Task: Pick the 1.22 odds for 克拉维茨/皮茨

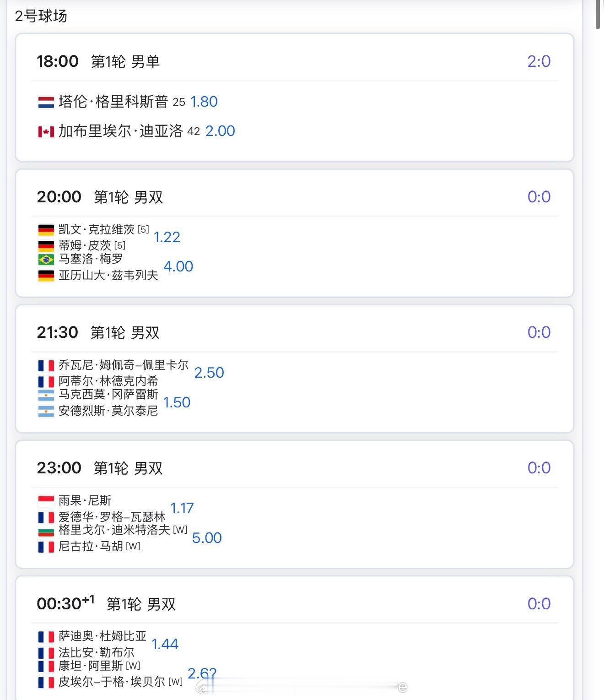Action: click(167, 237)
